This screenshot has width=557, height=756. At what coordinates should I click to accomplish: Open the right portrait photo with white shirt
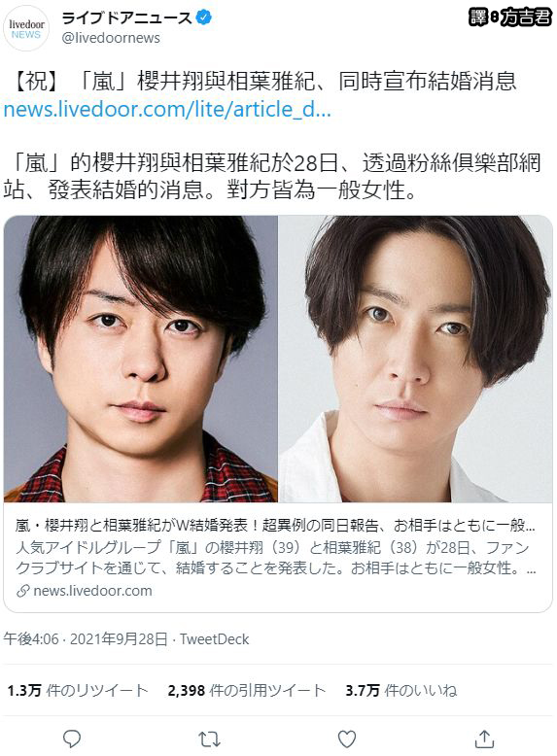pos(416,359)
